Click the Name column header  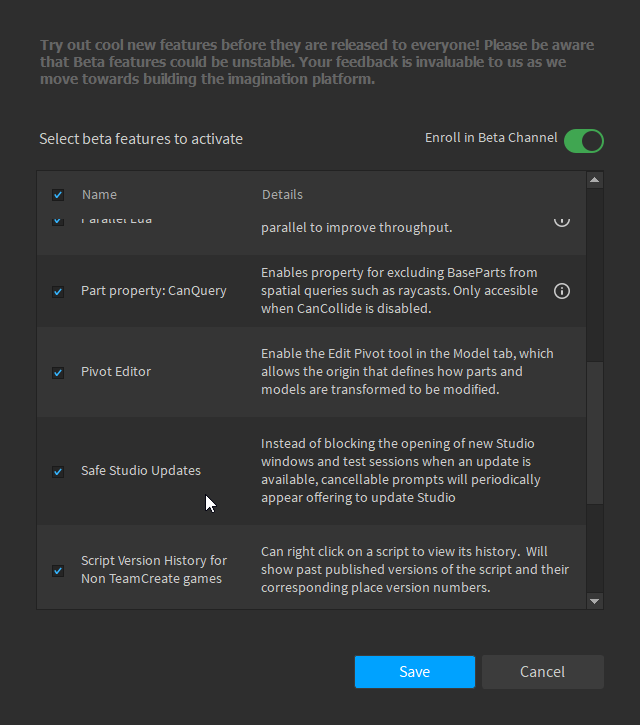(x=99, y=195)
